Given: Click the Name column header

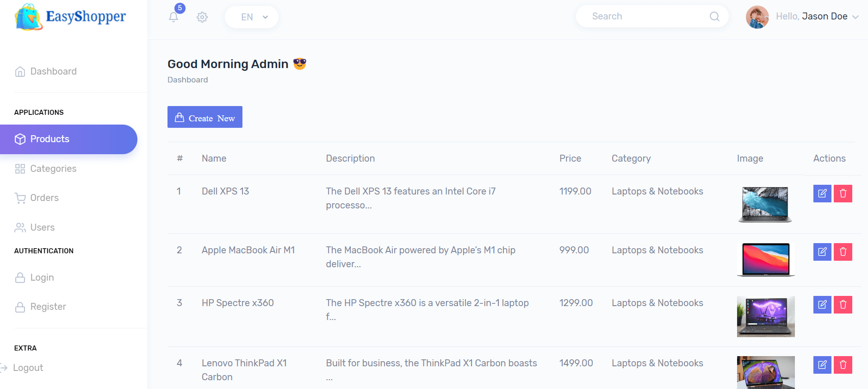Looking at the screenshot, I should [x=214, y=158].
